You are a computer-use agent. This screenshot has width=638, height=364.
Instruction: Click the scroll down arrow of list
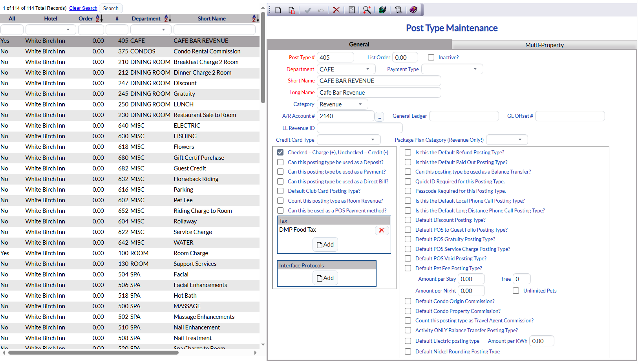point(263,345)
